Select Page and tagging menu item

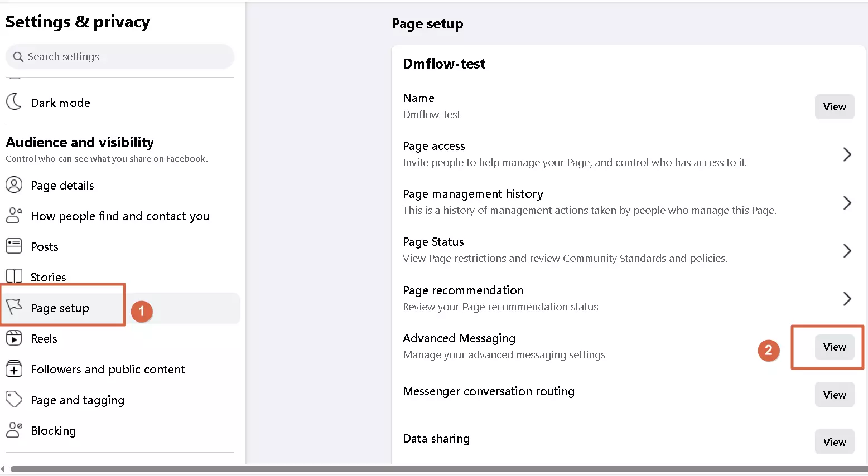78,400
